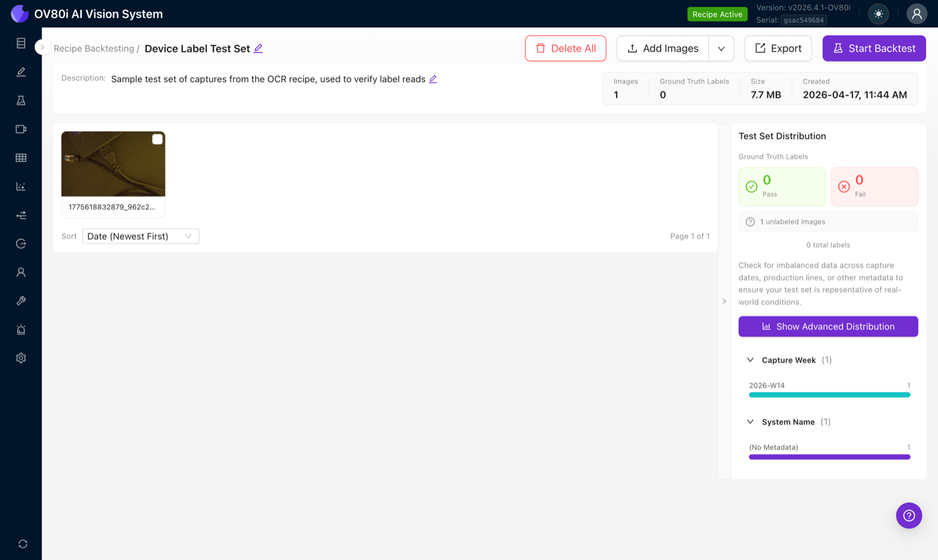This screenshot has width=938, height=560.
Task: Open the Date (Newest First) sort dropdown
Action: click(140, 236)
